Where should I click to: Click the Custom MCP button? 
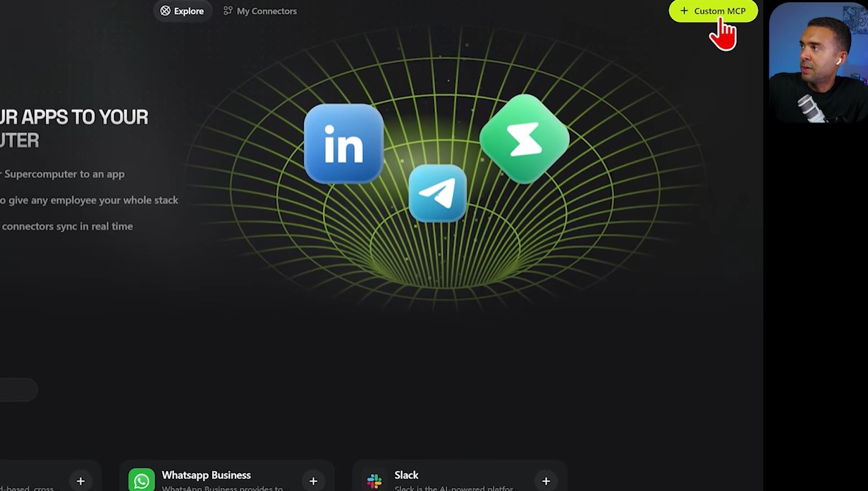(713, 11)
